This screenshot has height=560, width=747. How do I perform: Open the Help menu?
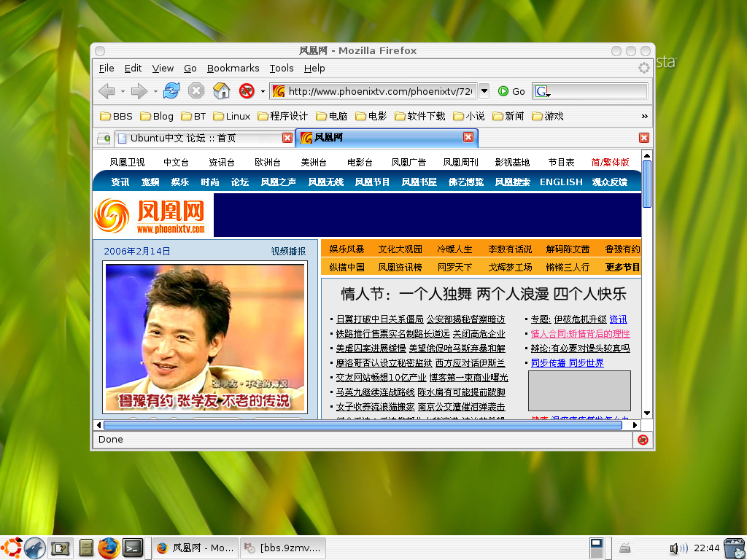click(314, 68)
